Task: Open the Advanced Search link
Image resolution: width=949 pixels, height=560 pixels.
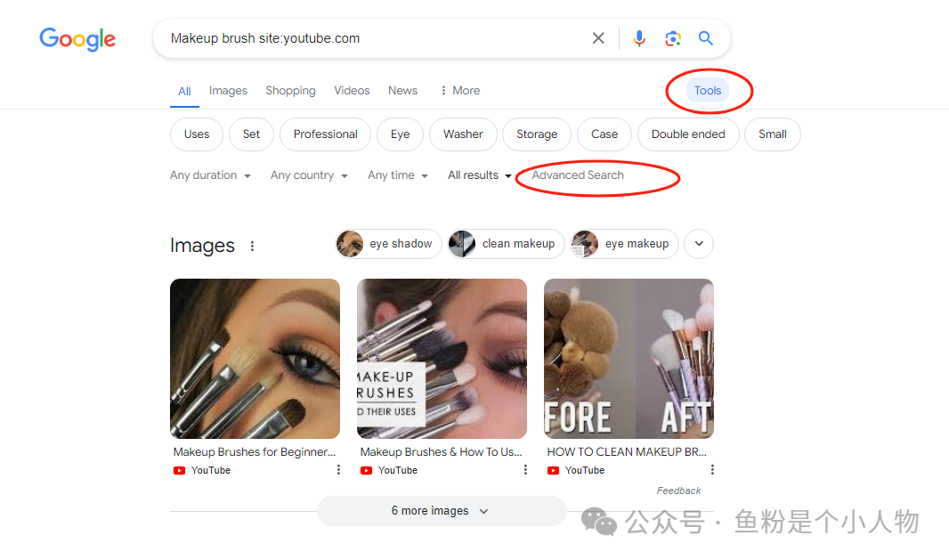Action: click(x=578, y=175)
